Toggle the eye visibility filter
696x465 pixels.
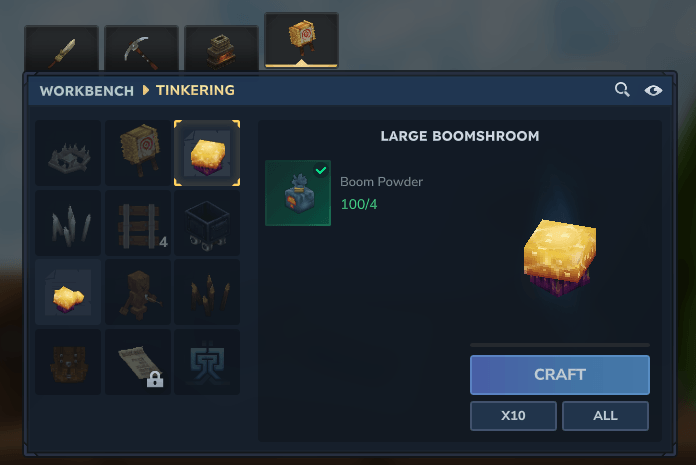point(653,91)
